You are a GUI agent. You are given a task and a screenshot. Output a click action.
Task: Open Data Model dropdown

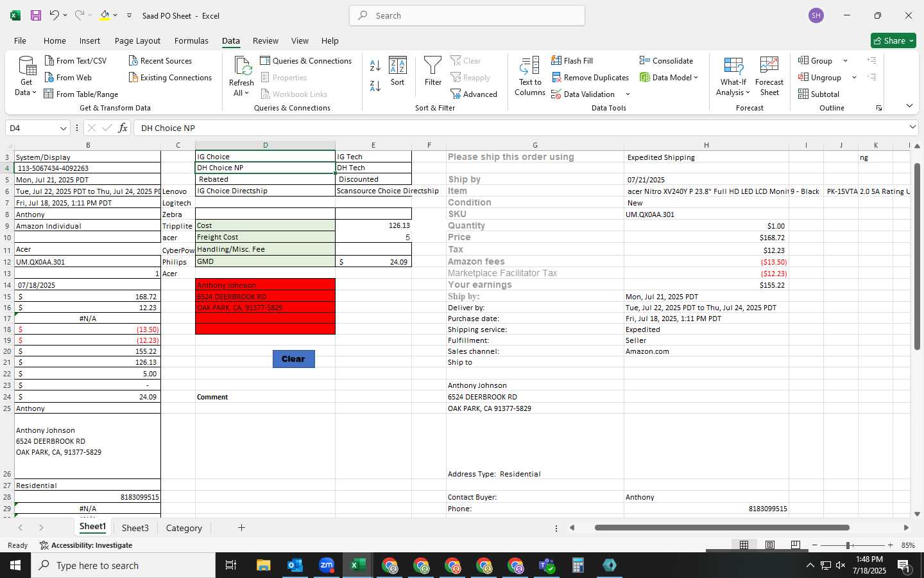point(669,77)
